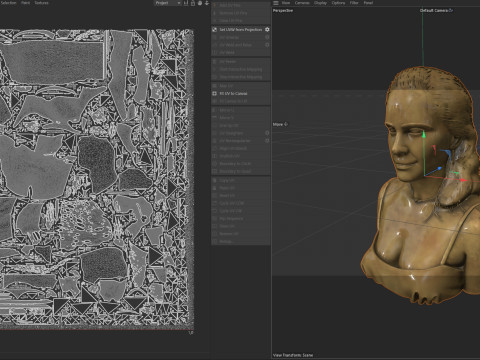Open UV Weld and Relax options gear
Screen dimensions: 480x360
pyautogui.click(x=267, y=45)
